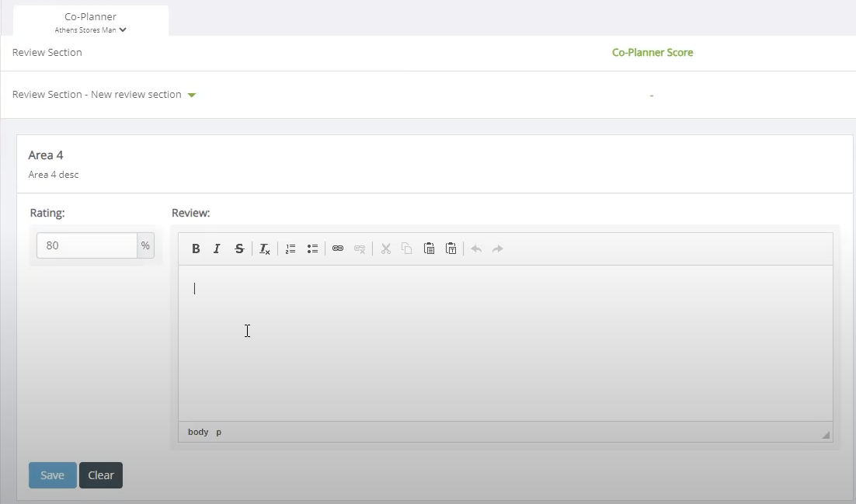Click the Area 4 title text
This screenshot has width=856, height=504.
(x=46, y=155)
